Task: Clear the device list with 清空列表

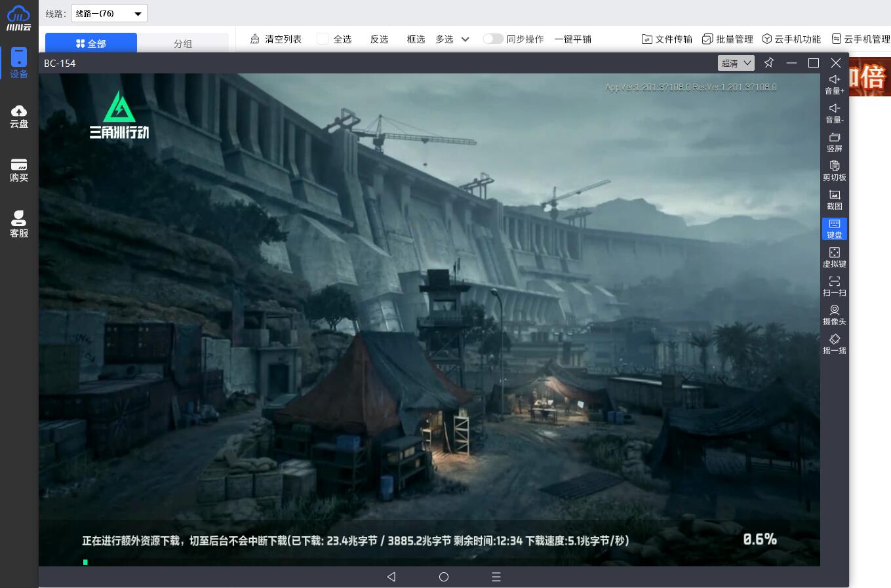Action: (x=276, y=39)
